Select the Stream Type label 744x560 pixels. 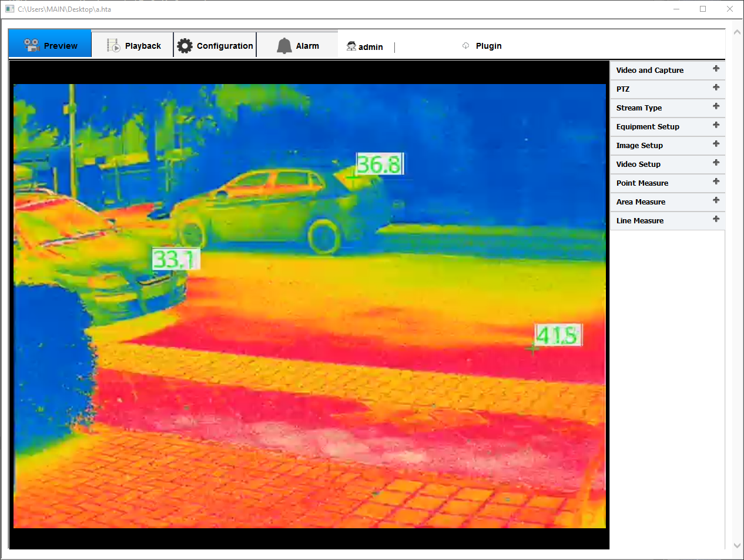pos(639,108)
